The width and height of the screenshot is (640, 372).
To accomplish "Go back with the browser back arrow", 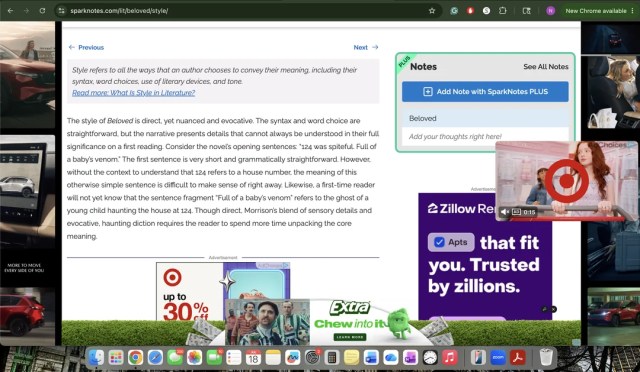I will (x=10, y=11).
